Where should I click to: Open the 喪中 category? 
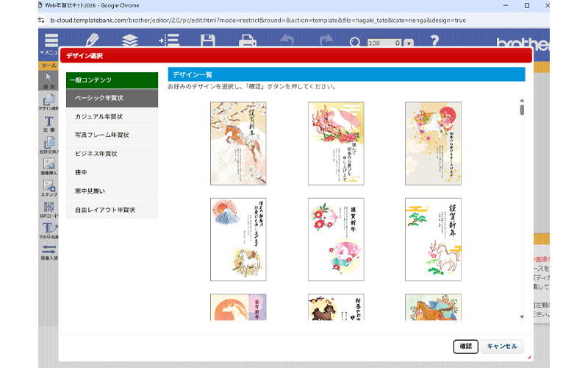click(112, 172)
